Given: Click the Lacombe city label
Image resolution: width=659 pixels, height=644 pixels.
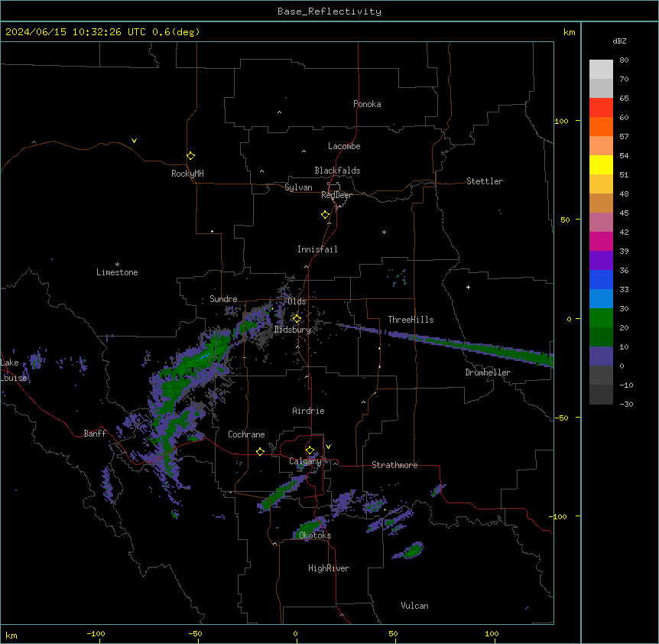Looking at the screenshot, I should (344, 146).
